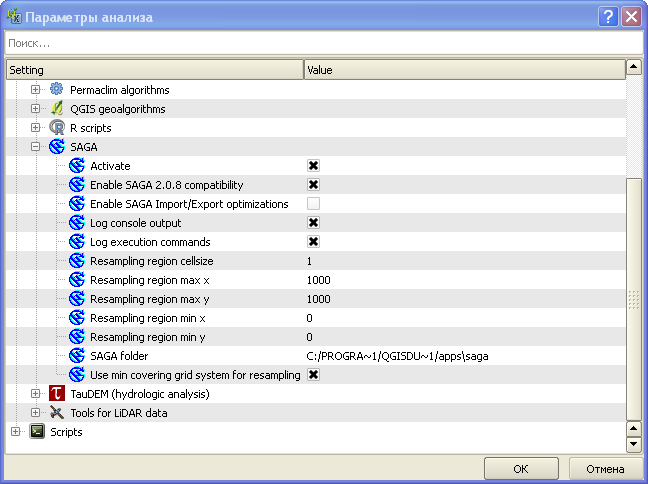Uncheck the SAGA Activate checkbox
The height and width of the screenshot is (484, 648).
(x=313, y=166)
